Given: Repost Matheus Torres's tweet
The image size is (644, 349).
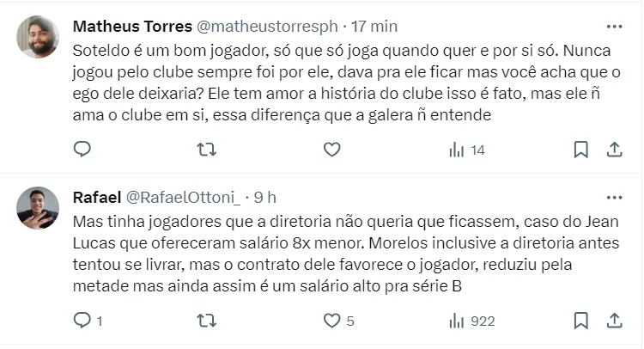Looking at the screenshot, I should [x=207, y=150].
